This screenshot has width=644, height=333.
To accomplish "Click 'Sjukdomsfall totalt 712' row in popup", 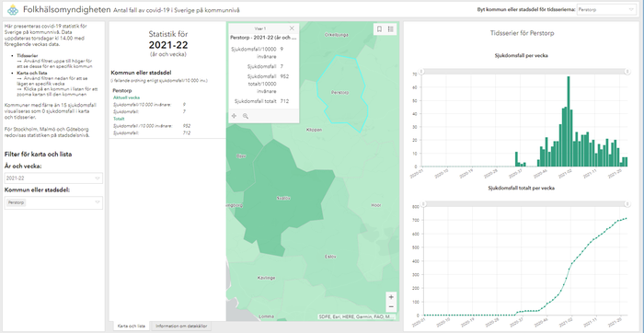I will [264, 101].
